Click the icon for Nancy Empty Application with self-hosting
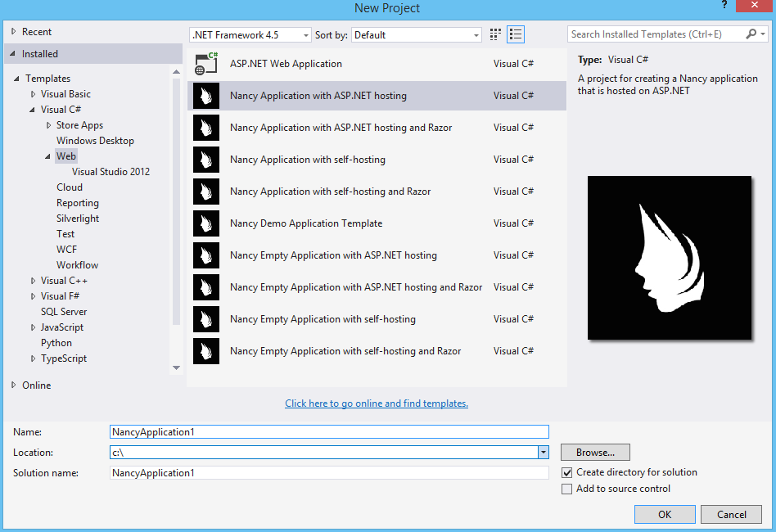 click(x=206, y=319)
